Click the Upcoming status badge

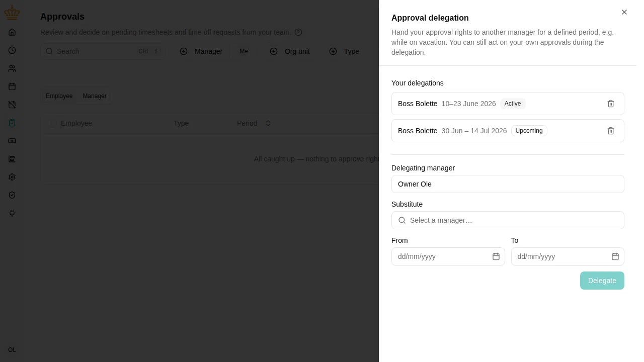[x=529, y=131]
